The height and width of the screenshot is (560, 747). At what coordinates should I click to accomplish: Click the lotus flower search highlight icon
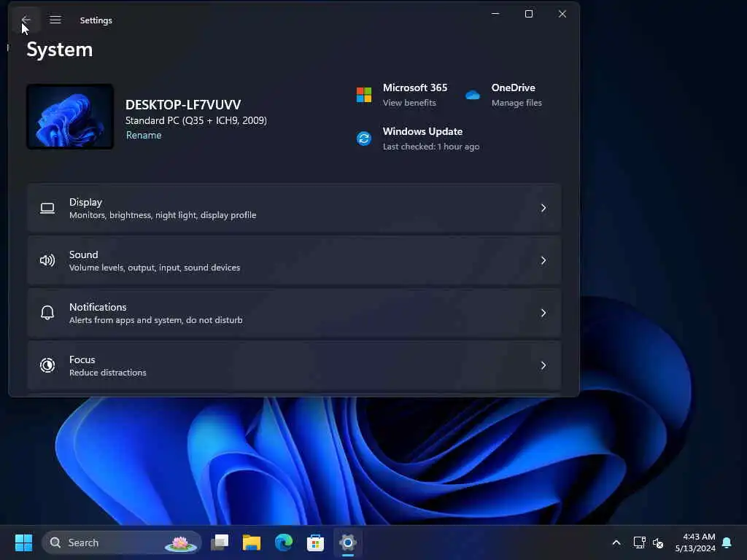tap(180, 542)
